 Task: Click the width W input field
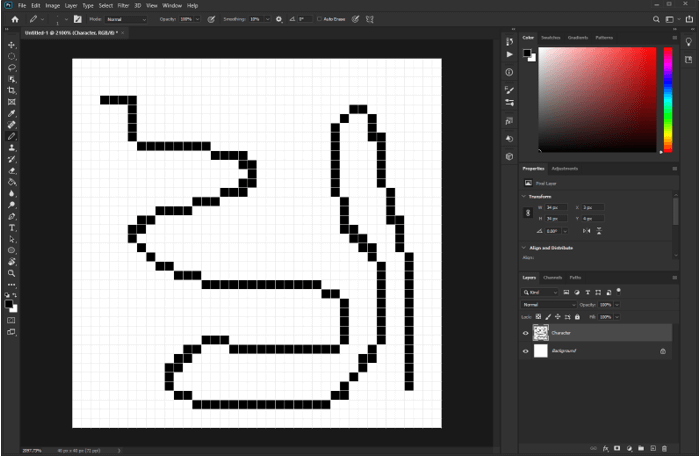[556, 208]
